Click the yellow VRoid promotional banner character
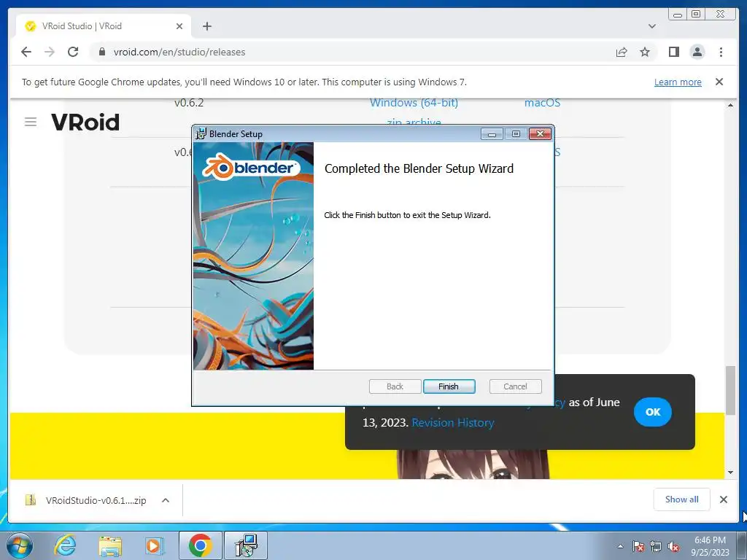 (x=473, y=464)
